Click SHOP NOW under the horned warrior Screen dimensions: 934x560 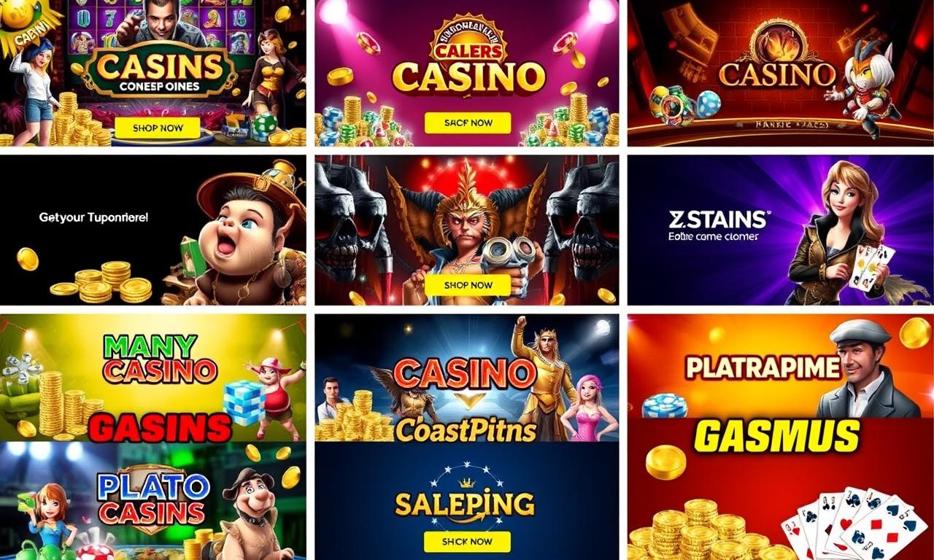[x=468, y=285]
